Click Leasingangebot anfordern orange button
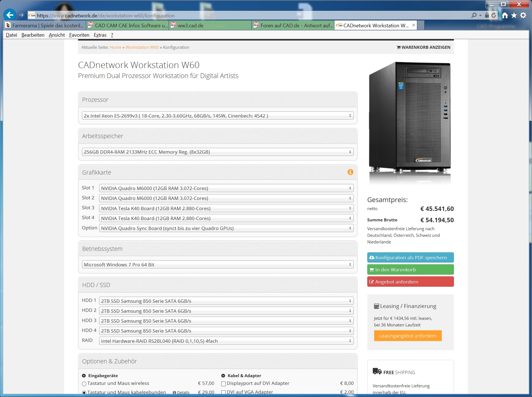 408,336
